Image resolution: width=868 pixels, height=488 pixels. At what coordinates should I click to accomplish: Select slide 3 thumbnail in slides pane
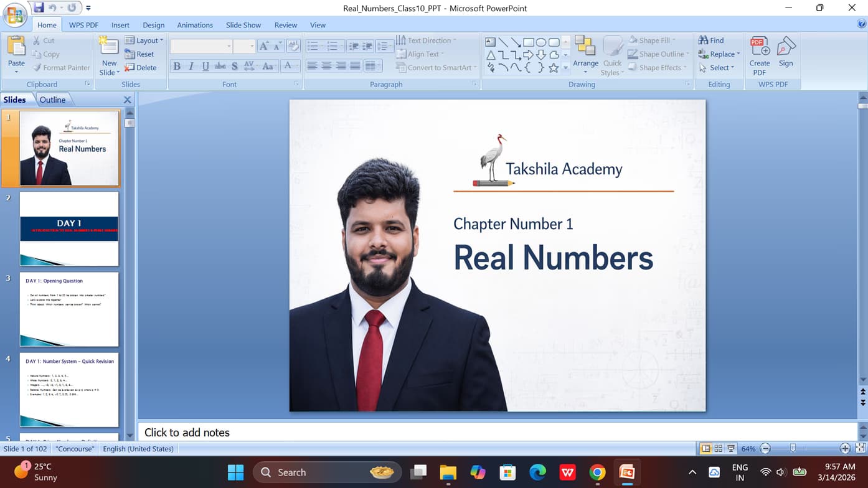pos(68,309)
